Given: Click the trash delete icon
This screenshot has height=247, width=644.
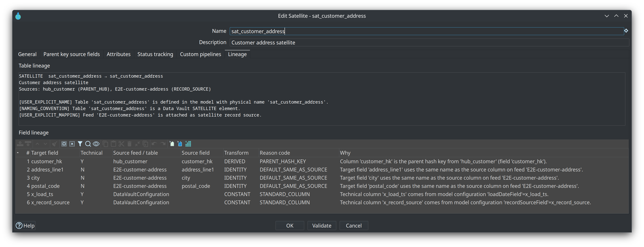Looking at the screenshot, I should (129, 144).
